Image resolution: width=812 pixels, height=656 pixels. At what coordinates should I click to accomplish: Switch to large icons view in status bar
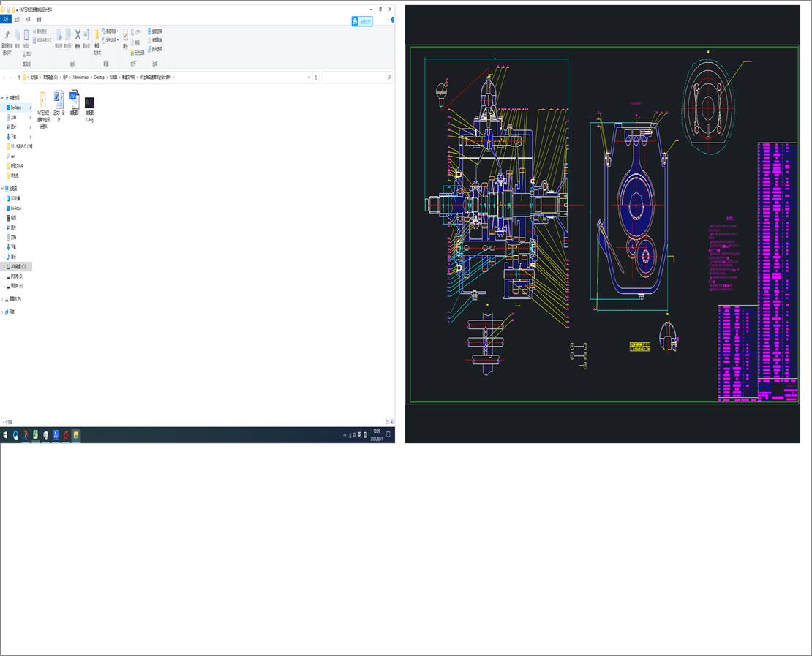pos(391,422)
